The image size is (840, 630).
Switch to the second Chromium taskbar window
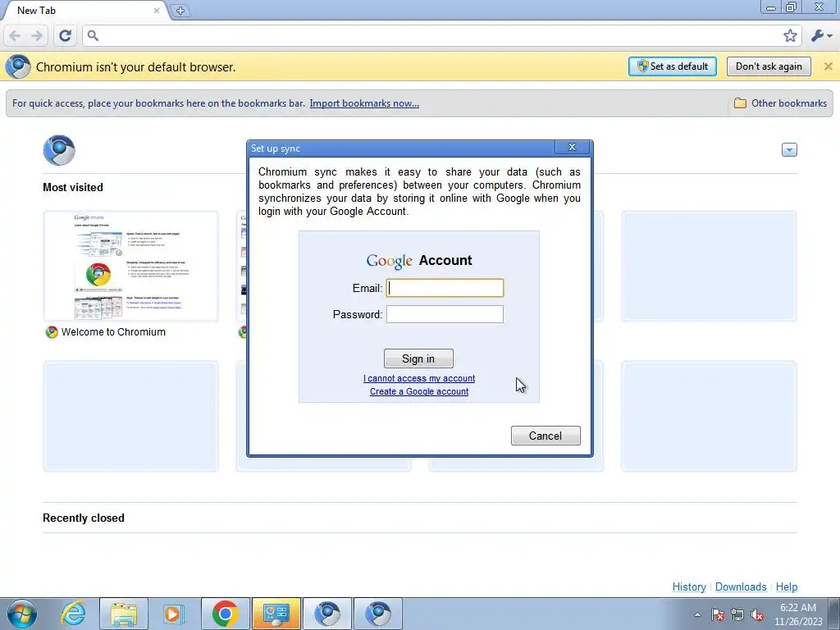coord(378,614)
